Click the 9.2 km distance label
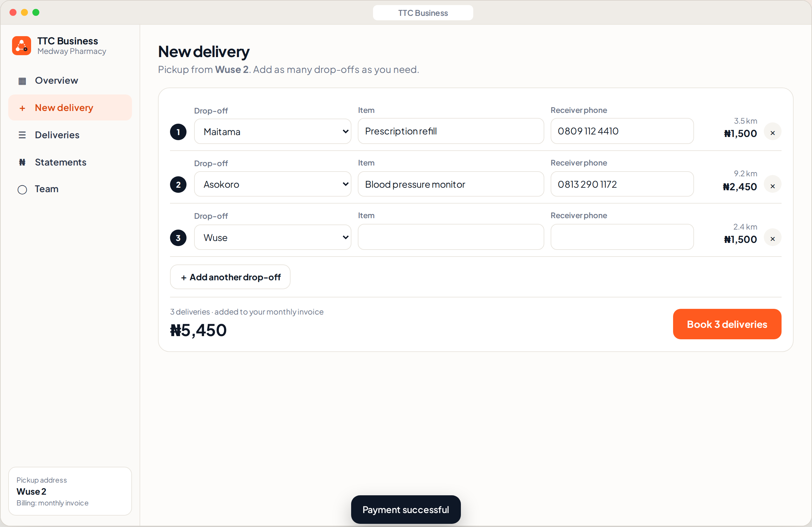The image size is (812, 527). (745, 174)
